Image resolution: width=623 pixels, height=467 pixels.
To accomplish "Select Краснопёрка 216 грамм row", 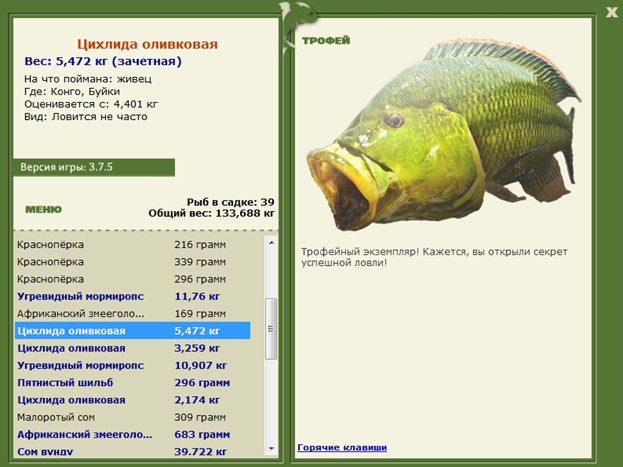I will (x=133, y=244).
